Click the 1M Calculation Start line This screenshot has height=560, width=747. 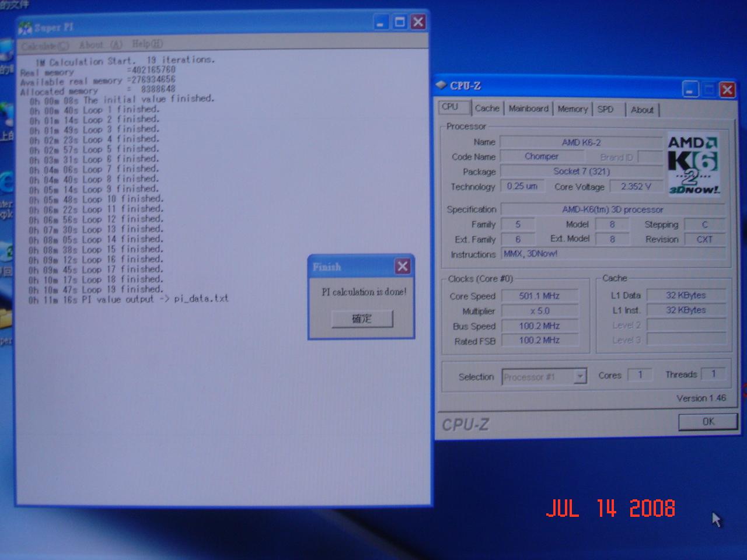point(125,61)
